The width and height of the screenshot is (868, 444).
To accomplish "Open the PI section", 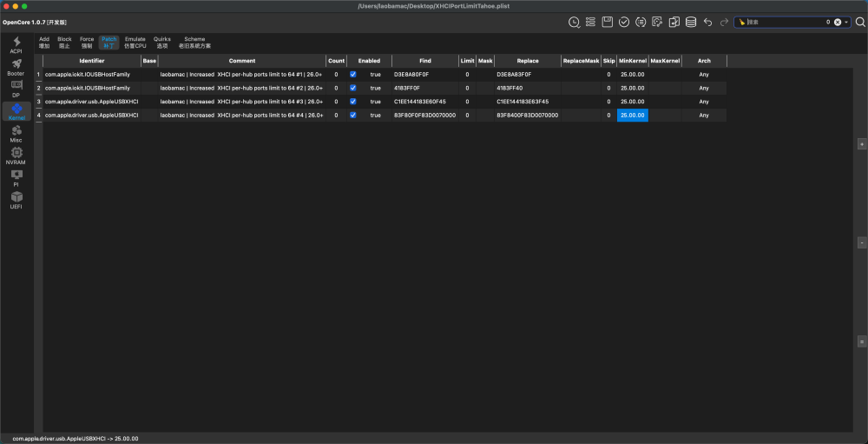I will tap(16, 178).
